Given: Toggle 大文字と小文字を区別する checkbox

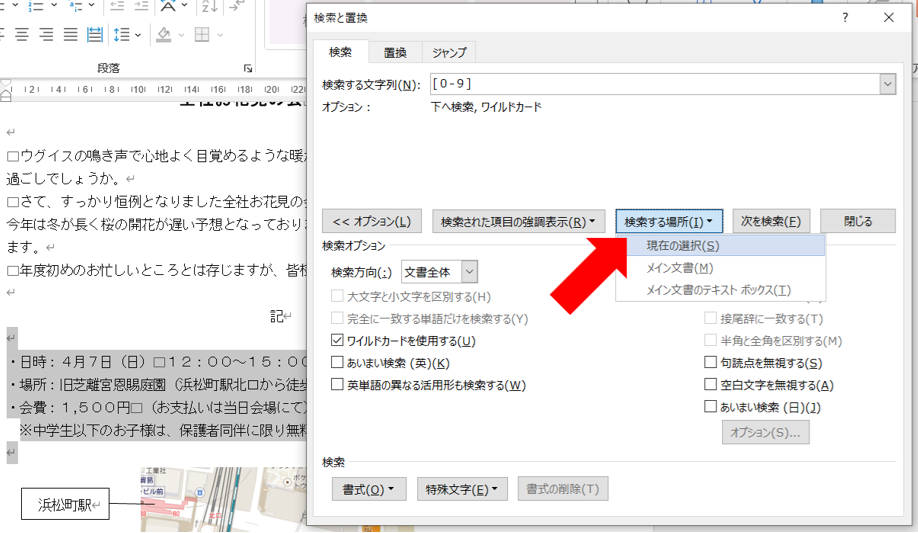Looking at the screenshot, I should (x=337, y=296).
